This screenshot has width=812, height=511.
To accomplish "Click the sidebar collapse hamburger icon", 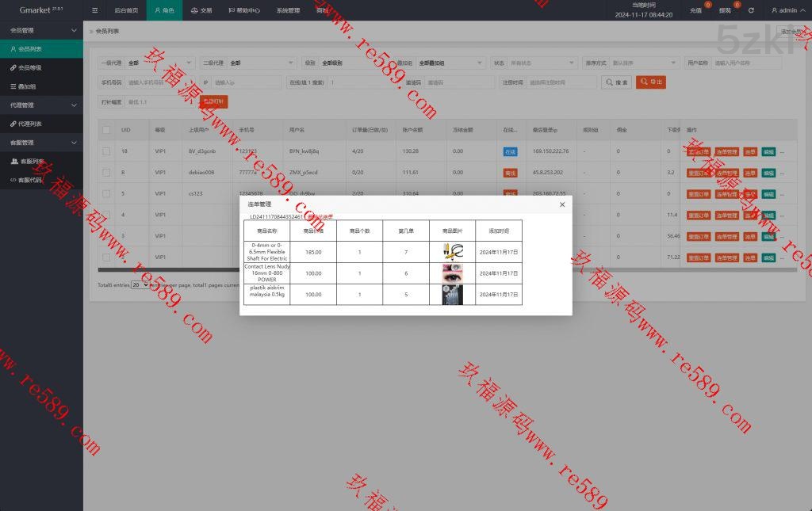I will [x=95, y=11].
